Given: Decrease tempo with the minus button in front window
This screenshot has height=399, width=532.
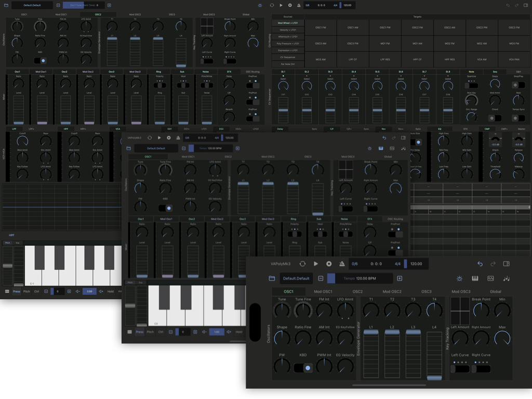Looking at the screenshot, I should tap(321, 278).
